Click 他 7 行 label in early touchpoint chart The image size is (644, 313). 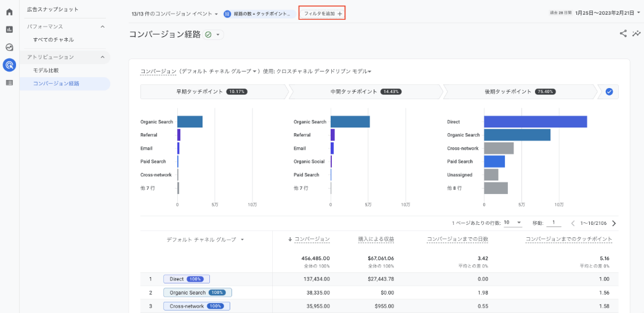147,188
